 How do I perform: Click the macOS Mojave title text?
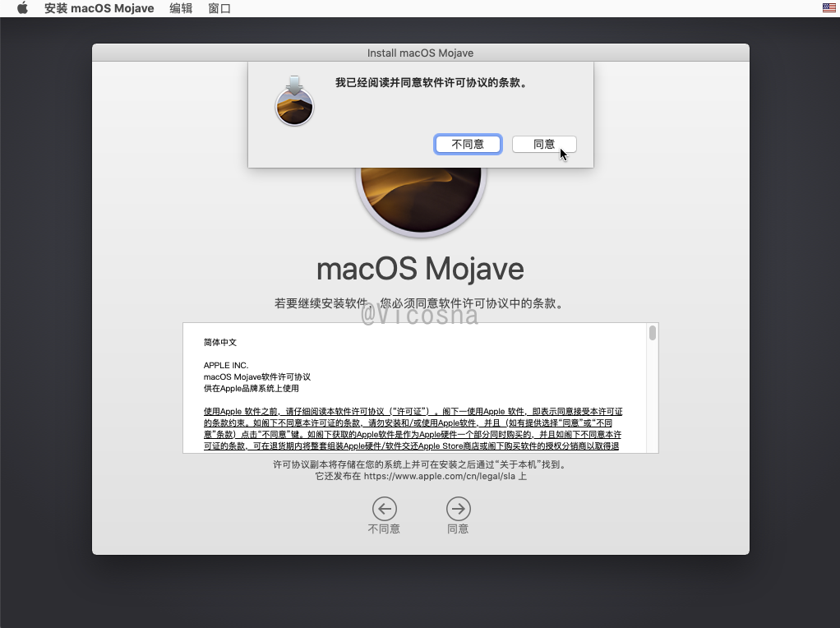coord(421,269)
